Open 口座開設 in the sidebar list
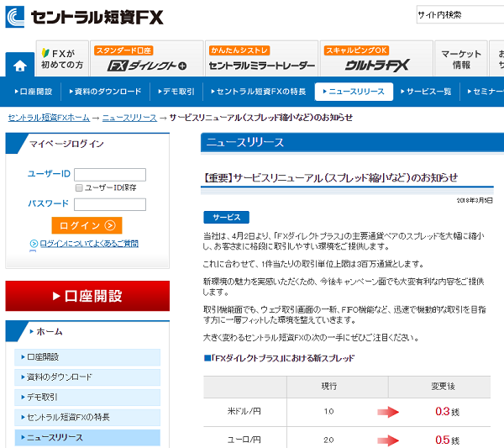This screenshot has width=504, height=448. [87, 357]
